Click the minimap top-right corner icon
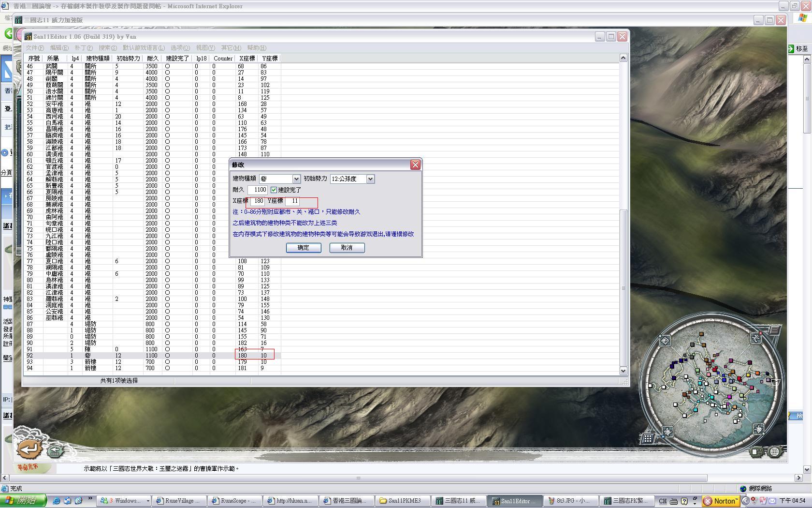 point(756,338)
